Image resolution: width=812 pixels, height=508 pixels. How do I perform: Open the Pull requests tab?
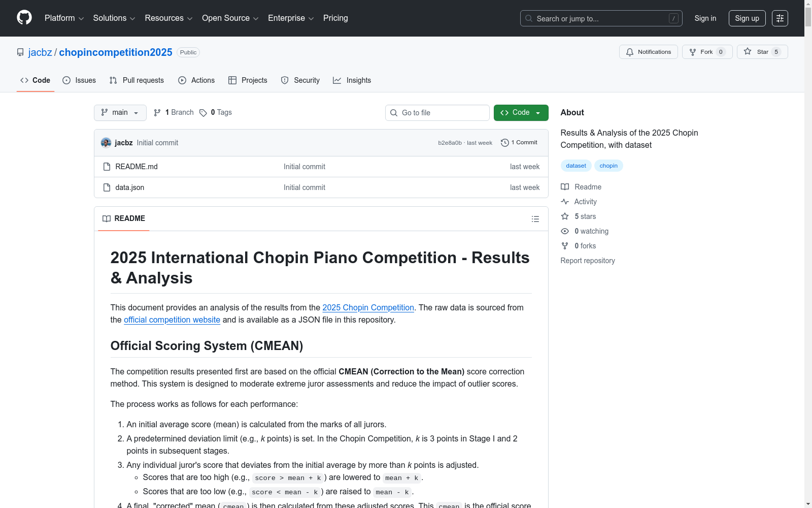(137, 80)
